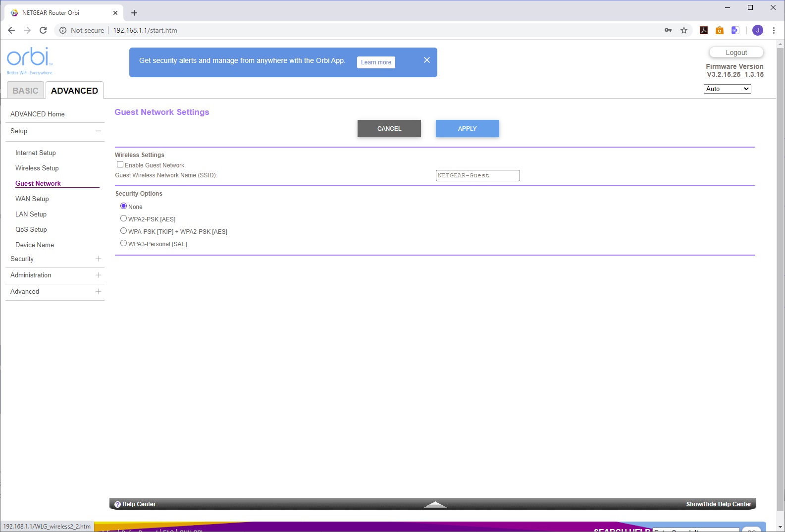Reload the router page

[x=43, y=30]
